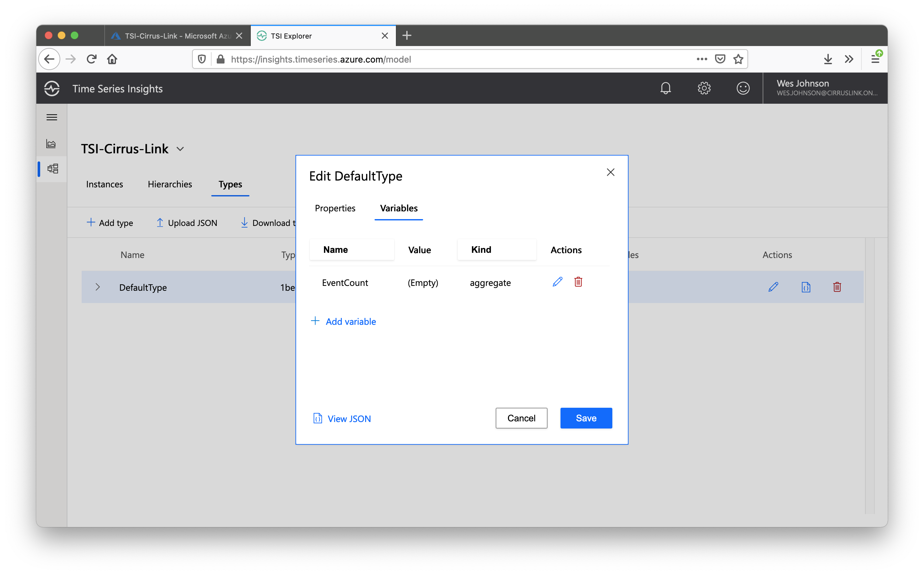Click the feedback smiley face icon

pos(743,88)
